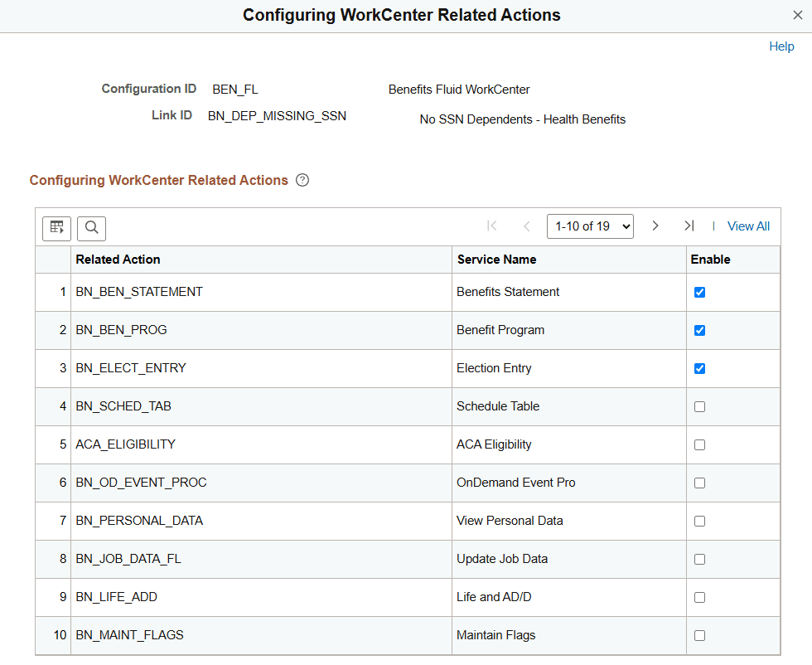Open the 1-10 of 19 row selector
Viewport: 812px width, 665px height.
click(590, 226)
